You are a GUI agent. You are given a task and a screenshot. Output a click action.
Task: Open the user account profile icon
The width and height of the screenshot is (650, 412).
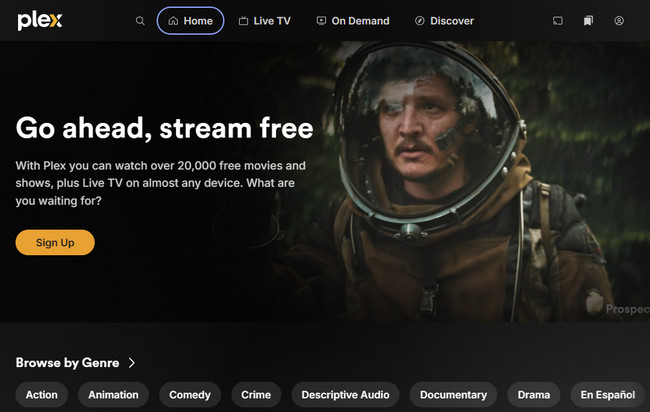(x=619, y=21)
